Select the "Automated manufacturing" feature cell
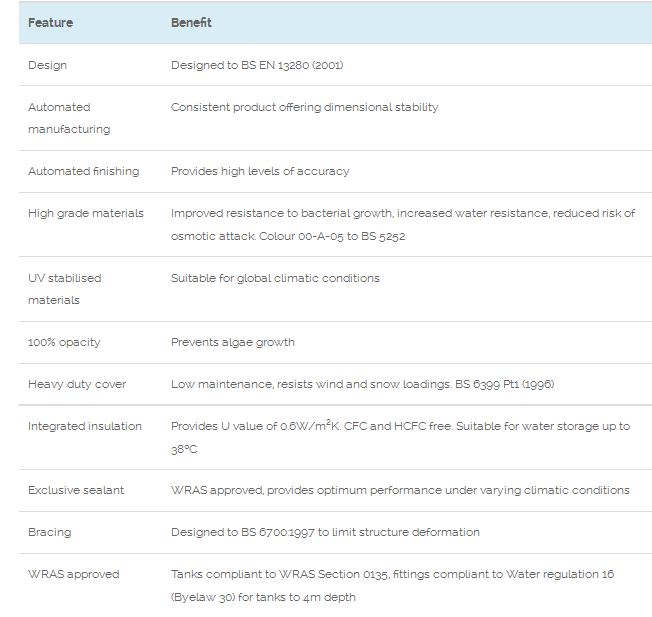 pos(68,118)
